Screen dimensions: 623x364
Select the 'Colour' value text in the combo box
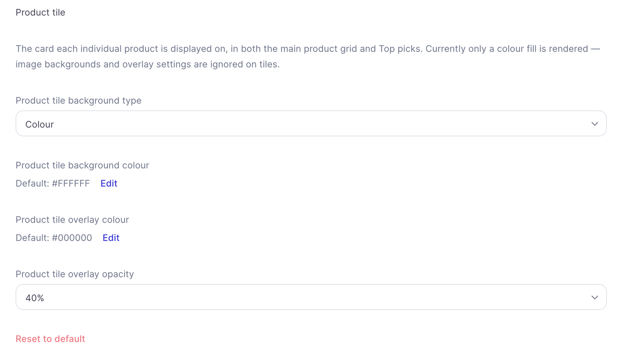[40, 124]
